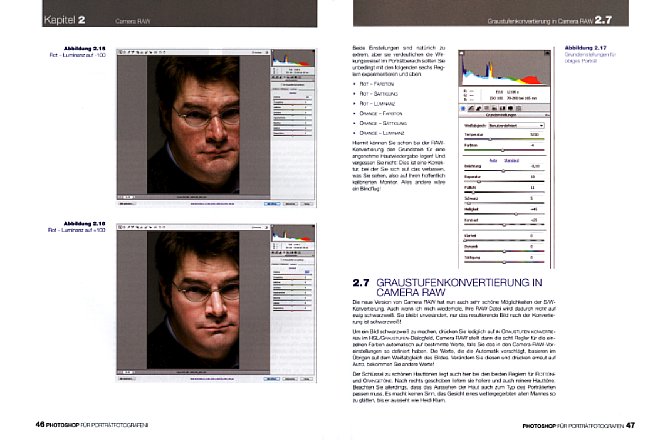Click the large histogram in Abbildung 2.17

coord(504,68)
